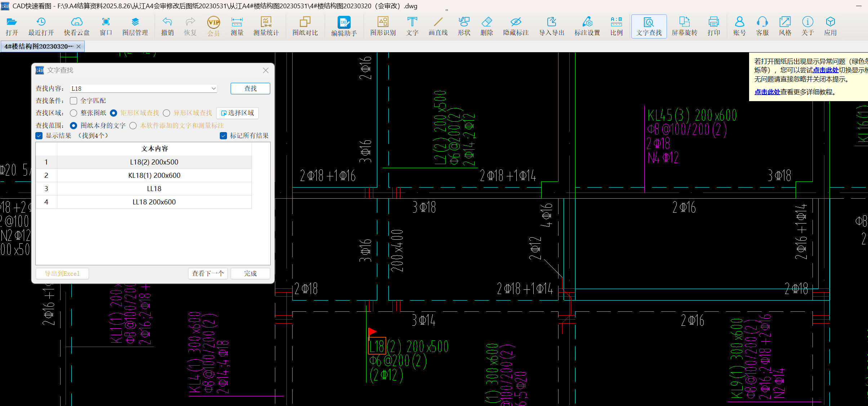Open the 图层管理 layer manager
The width and height of the screenshot is (868, 406).
[x=135, y=26]
